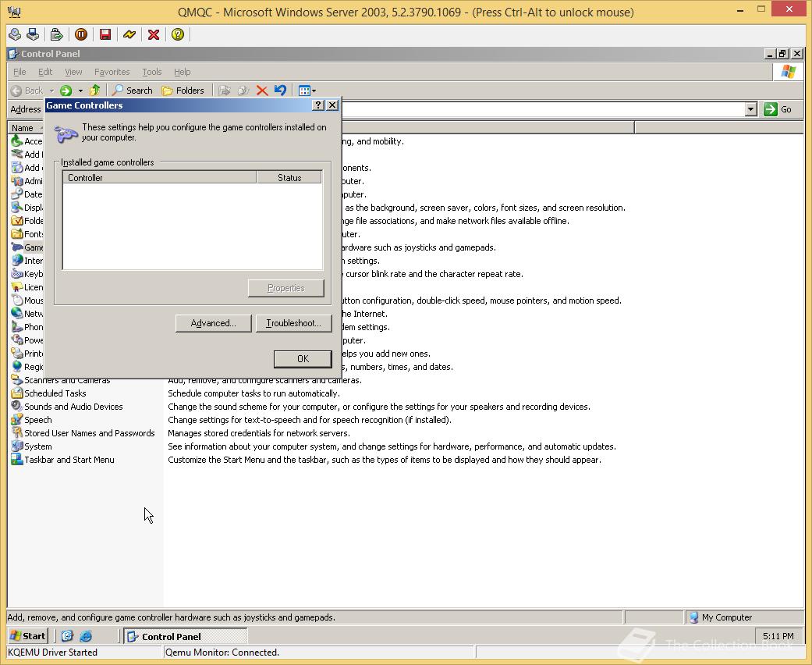
Task: Select Taskbar and Start Menu item
Action: pyautogui.click(x=62, y=460)
